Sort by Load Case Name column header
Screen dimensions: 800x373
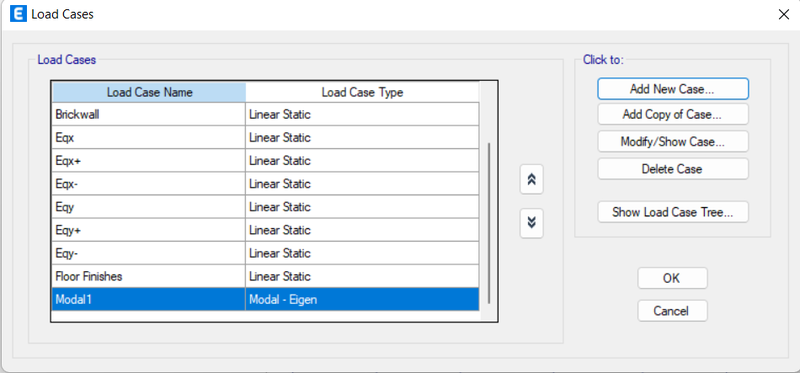tap(149, 92)
